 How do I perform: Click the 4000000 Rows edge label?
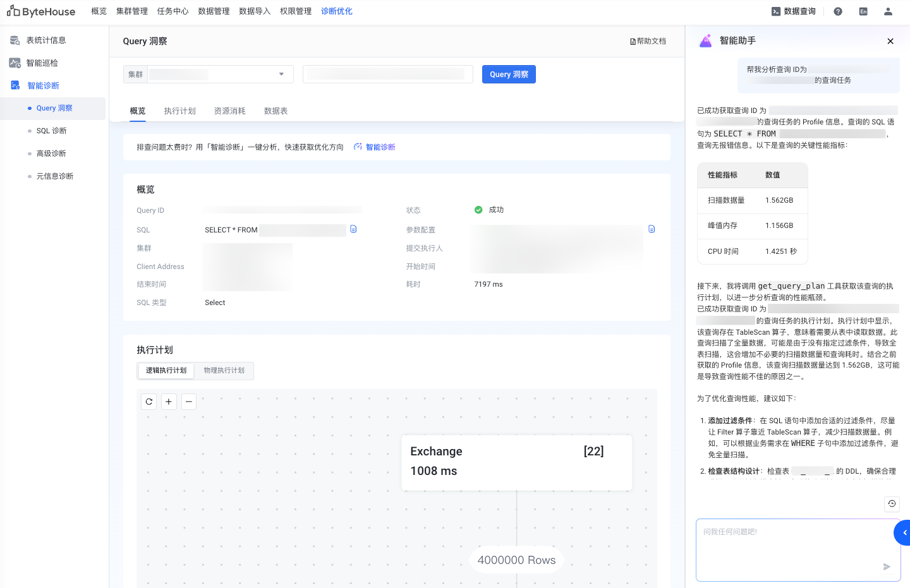tap(517, 560)
